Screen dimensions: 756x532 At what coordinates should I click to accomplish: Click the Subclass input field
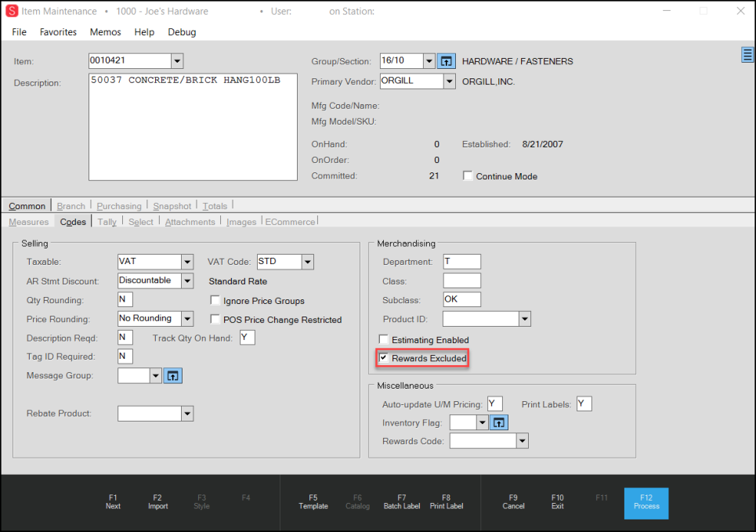click(462, 299)
